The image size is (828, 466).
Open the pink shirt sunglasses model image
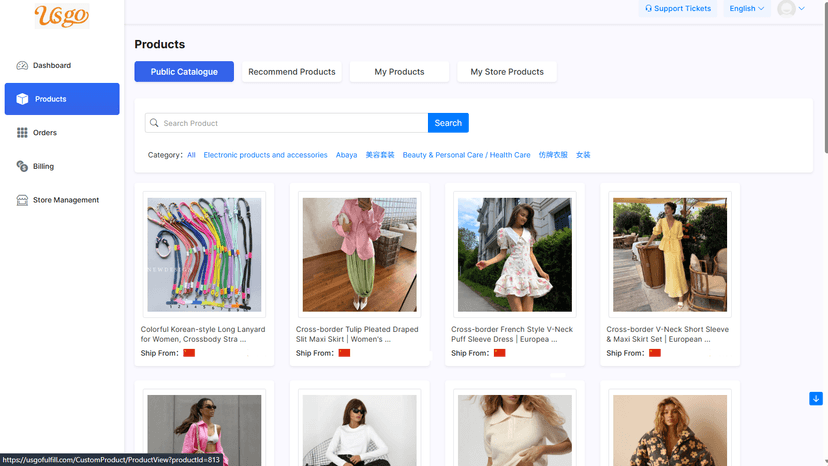(204, 430)
